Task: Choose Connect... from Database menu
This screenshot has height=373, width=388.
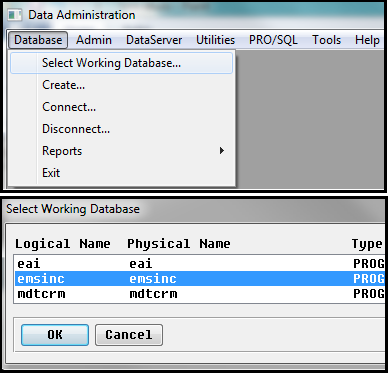Action: tap(121, 107)
